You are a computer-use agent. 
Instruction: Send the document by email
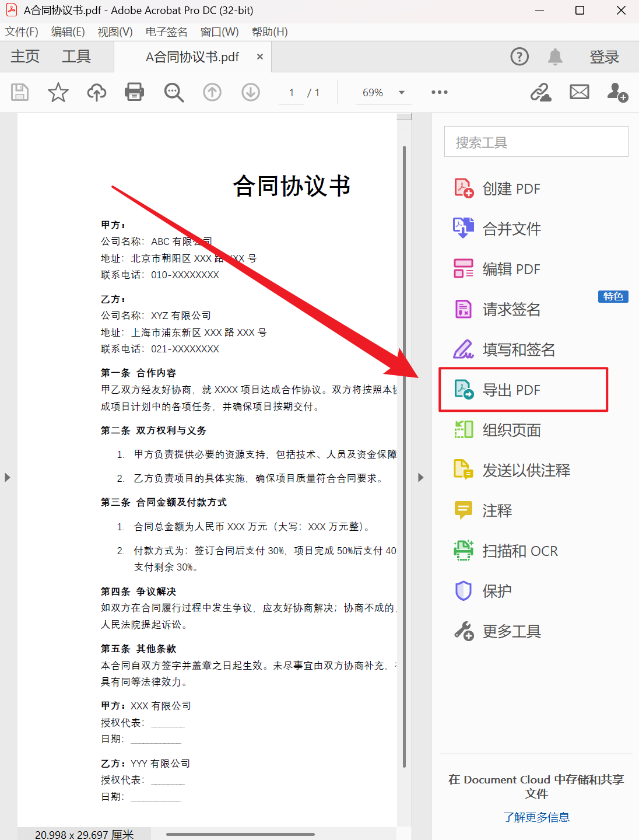[x=579, y=92]
